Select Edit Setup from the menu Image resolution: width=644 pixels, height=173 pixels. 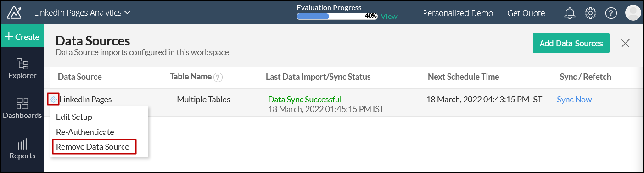point(74,117)
